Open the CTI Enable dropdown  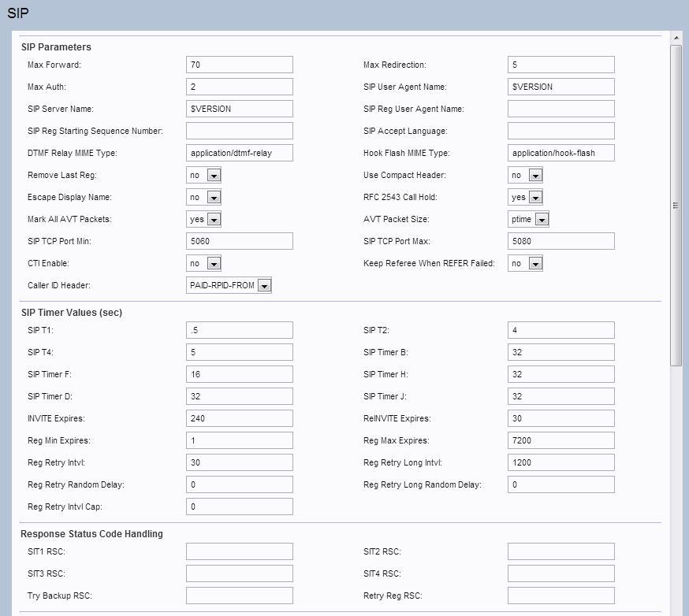coord(203,263)
